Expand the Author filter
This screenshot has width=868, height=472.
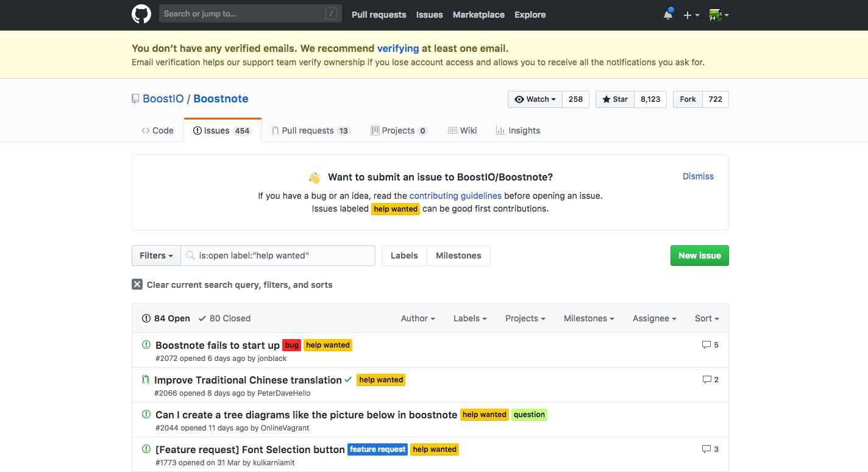click(x=418, y=318)
